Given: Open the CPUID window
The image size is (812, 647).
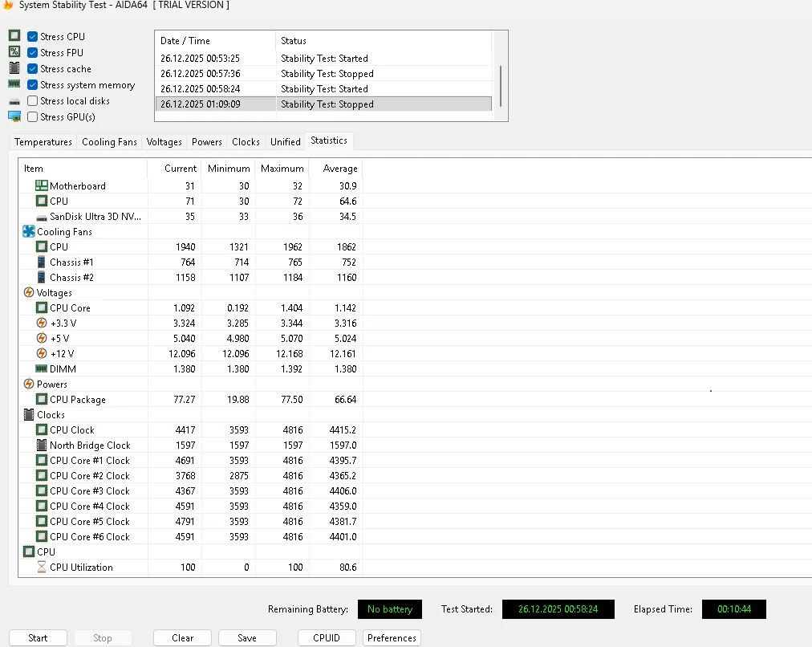Looking at the screenshot, I should pos(326,637).
